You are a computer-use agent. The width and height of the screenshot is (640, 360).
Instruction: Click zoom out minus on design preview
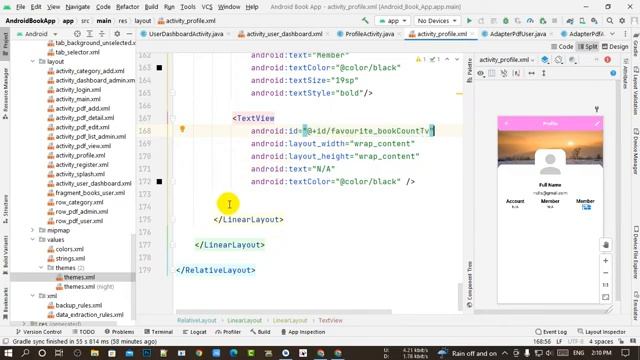coord(606,273)
